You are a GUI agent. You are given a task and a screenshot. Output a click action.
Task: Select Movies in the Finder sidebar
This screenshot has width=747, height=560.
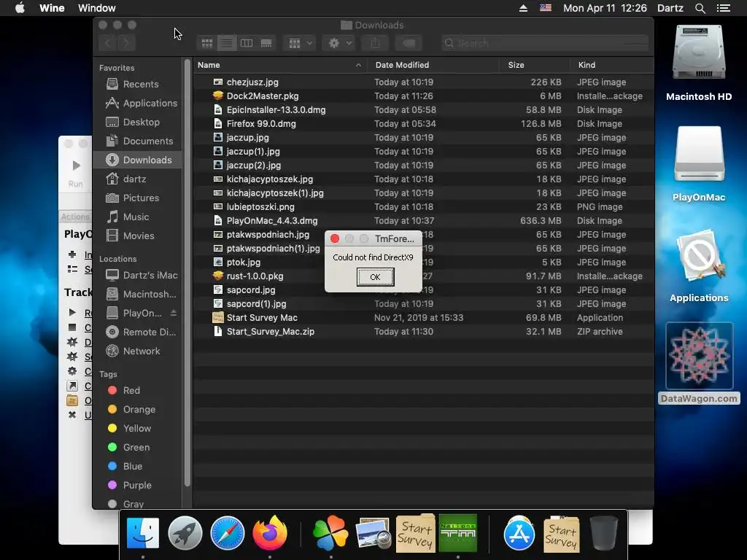click(x=137, y=236)
